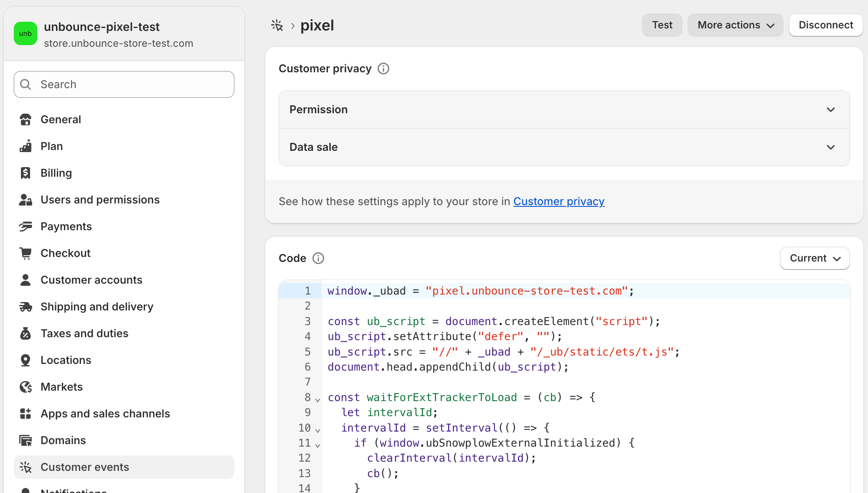This screenshot has height=493, width=868.
Task: Click code line 6 appendChild statement
Action: coord(448,367)
